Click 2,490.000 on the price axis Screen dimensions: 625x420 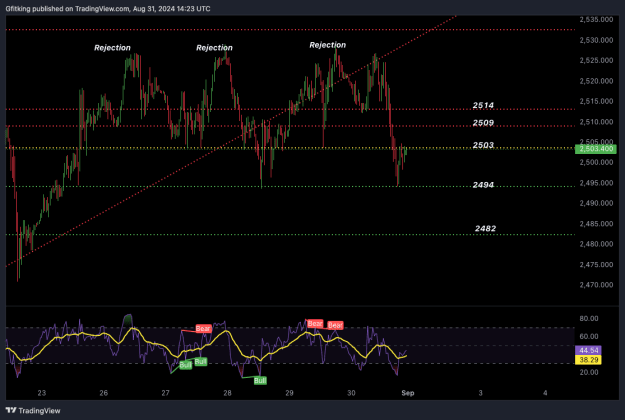pyautogui.click(x=596, y=203)
